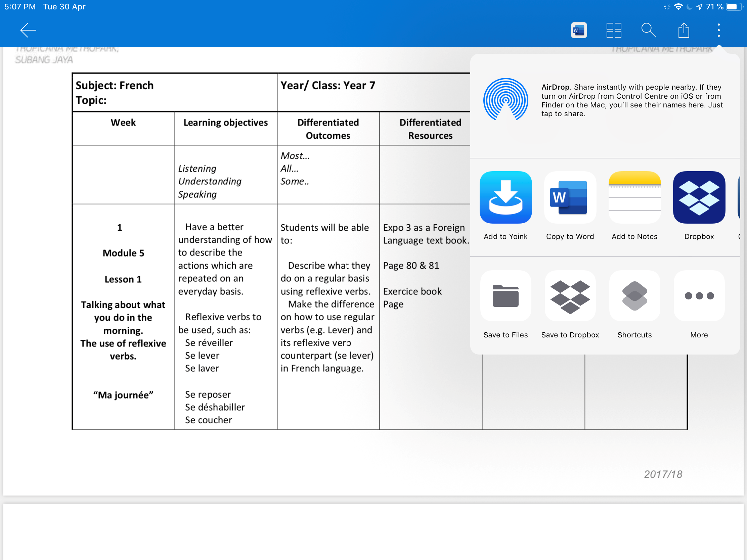Tap 'Se laver' verb
The width and height of the screenshot is (747, 560).
click(x=202, y=368)
